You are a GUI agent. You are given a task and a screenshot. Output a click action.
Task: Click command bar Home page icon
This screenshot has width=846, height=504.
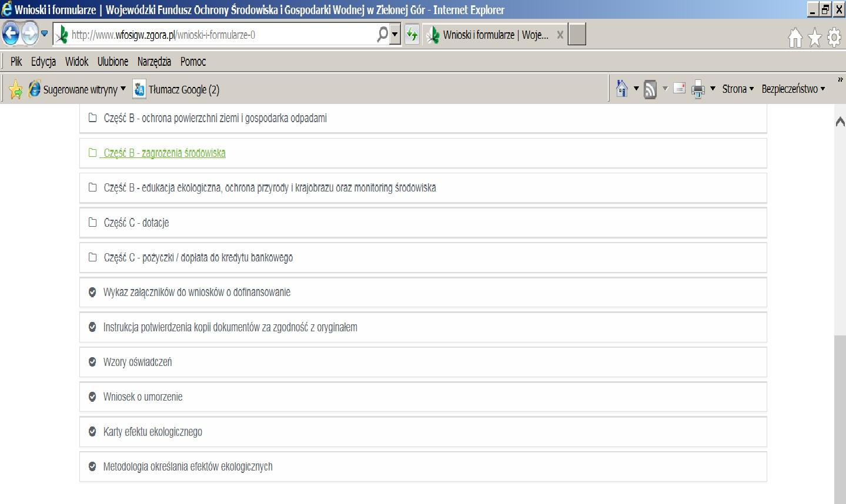(x=621, y=89)
